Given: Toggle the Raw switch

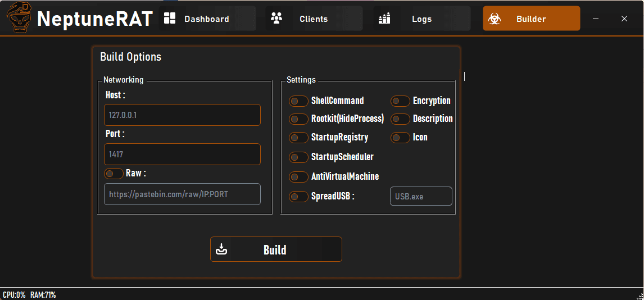Looking at the screenshot, I should pyautogui.click(x=114, y=174).
